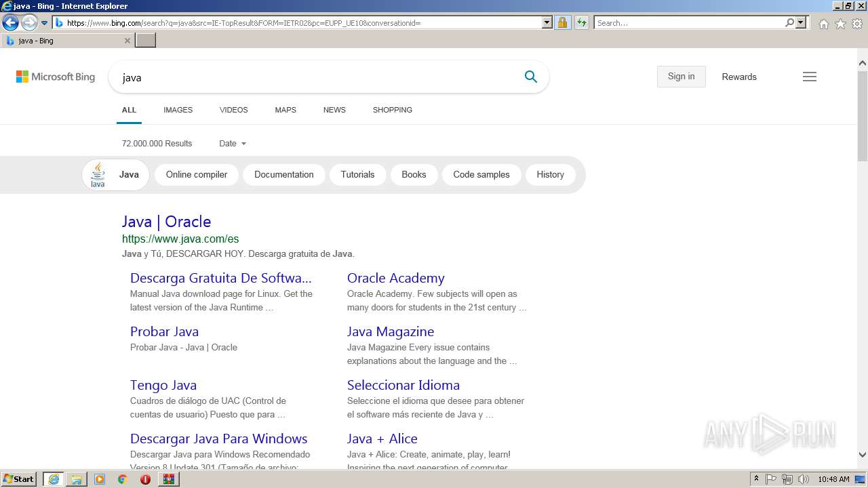Click the vertical scrollbar thumb

[x=863, y=115]
